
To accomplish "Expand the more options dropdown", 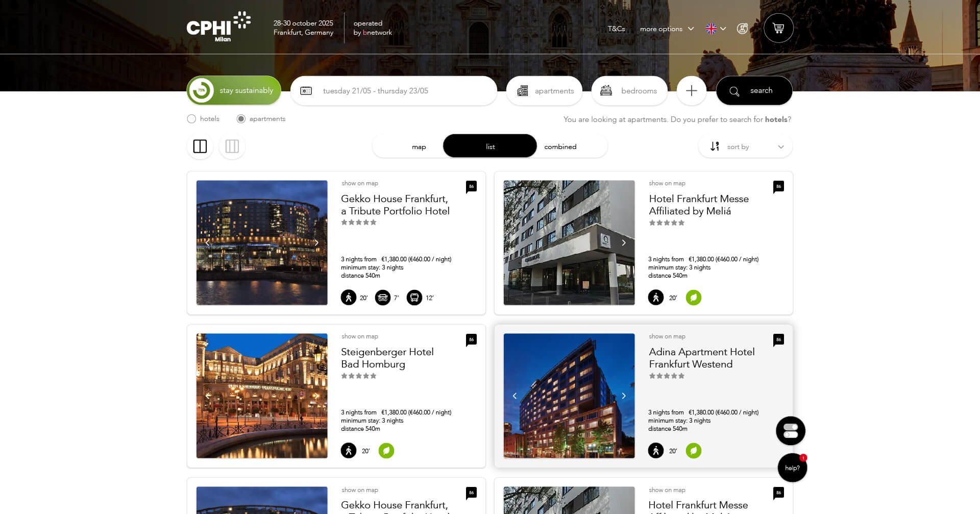I will [x=667, y=29].
